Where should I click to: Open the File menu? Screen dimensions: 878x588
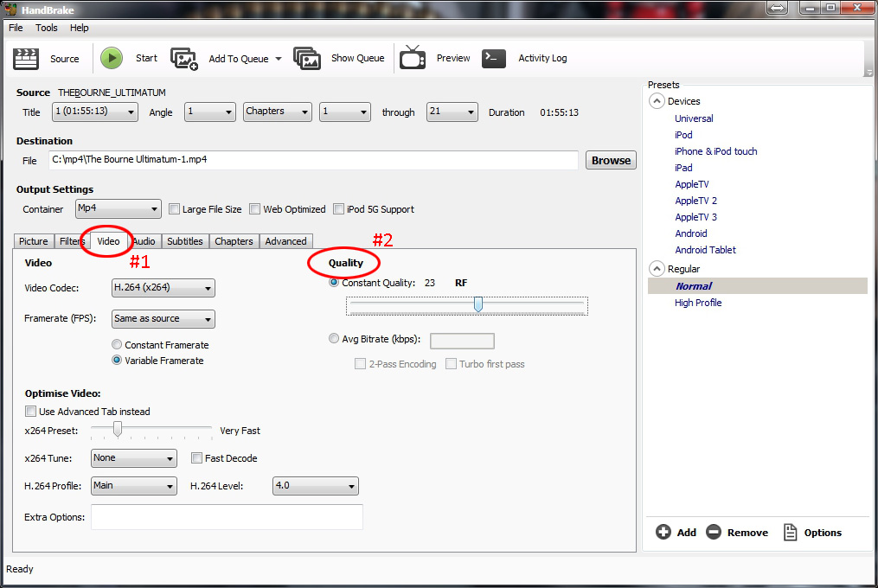click(x=16, y=28)
